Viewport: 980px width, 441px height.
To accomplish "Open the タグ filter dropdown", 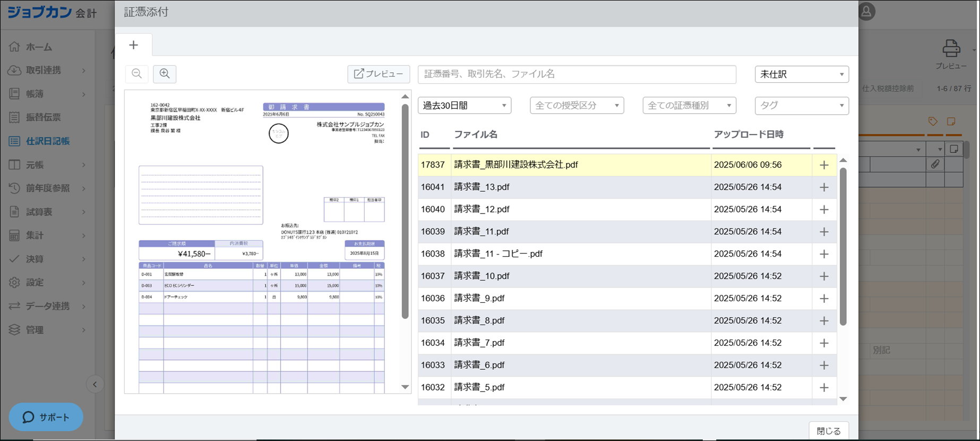I will (x=802, y=105).
